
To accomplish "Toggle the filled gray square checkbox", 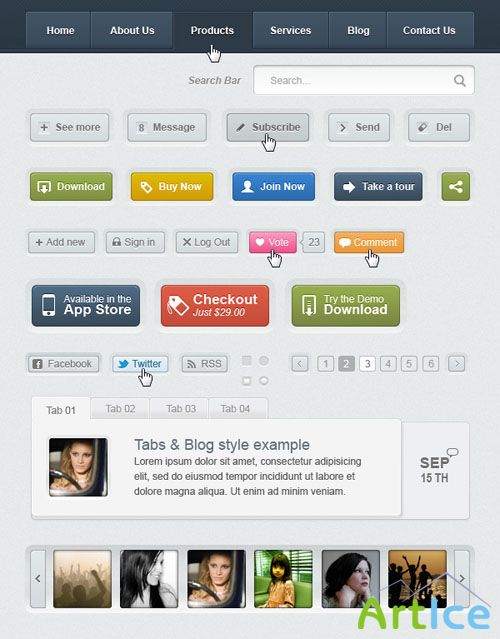I will pos(247,361).
